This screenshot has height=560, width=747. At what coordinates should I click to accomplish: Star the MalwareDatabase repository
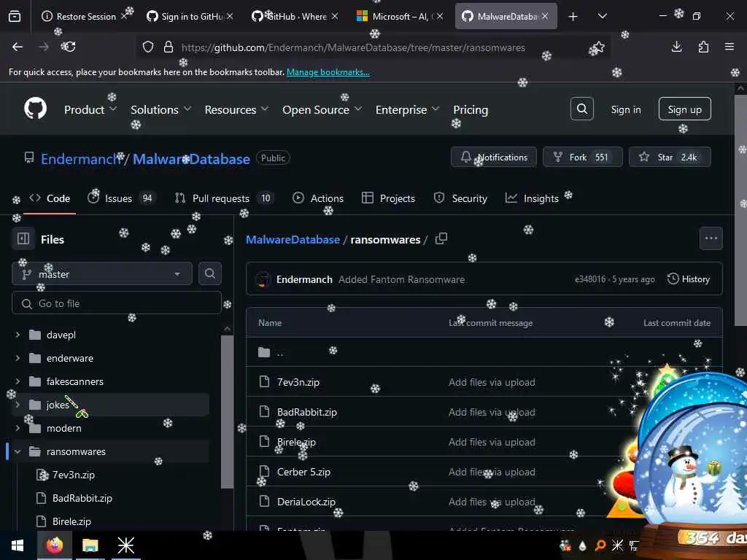coord(670,157)
